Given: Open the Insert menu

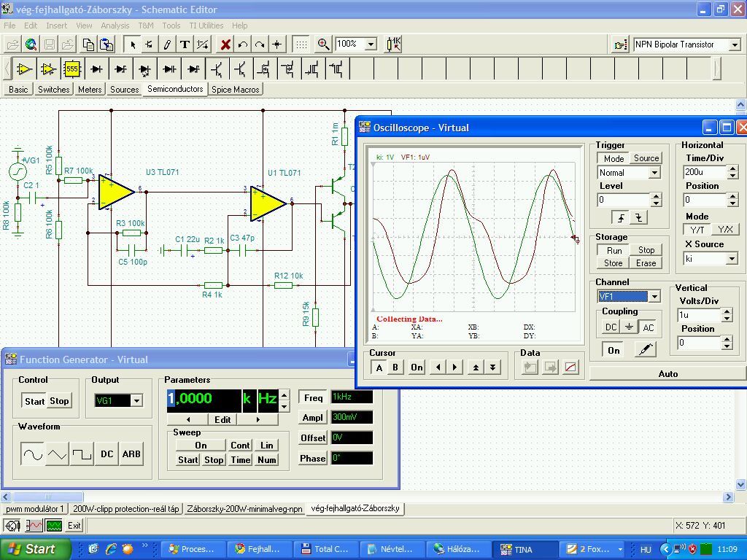Looking at the screenshot, I should pos(56,26).
